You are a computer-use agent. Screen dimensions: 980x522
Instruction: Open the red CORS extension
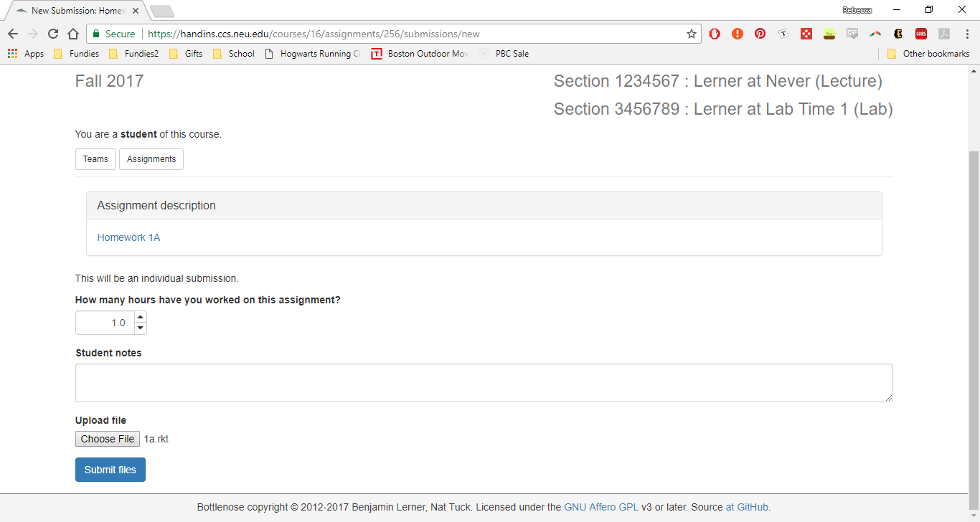pos(920,34)
